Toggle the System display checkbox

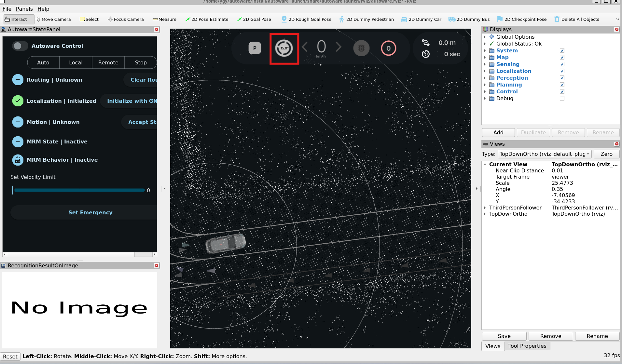[x=562, y=50]
